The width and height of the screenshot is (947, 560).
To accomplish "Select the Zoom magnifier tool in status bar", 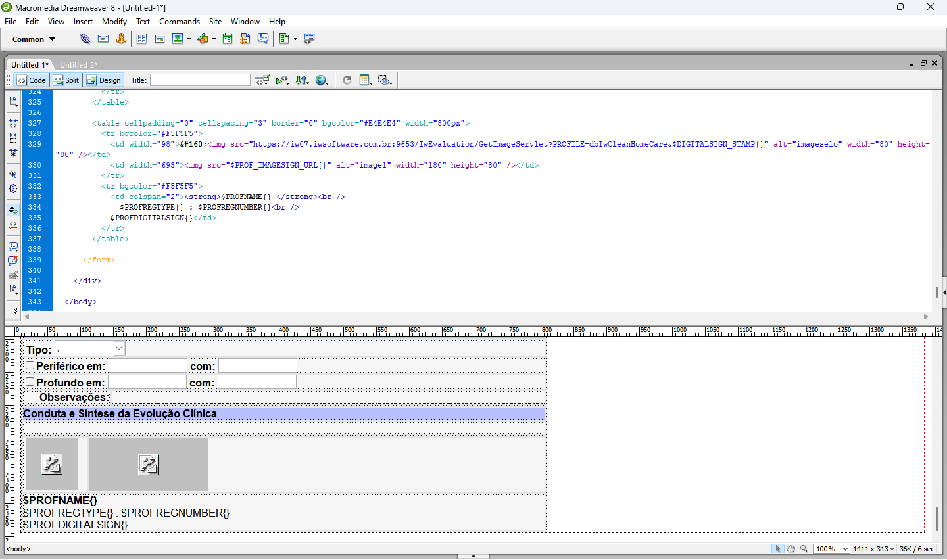I will [804, 549].
